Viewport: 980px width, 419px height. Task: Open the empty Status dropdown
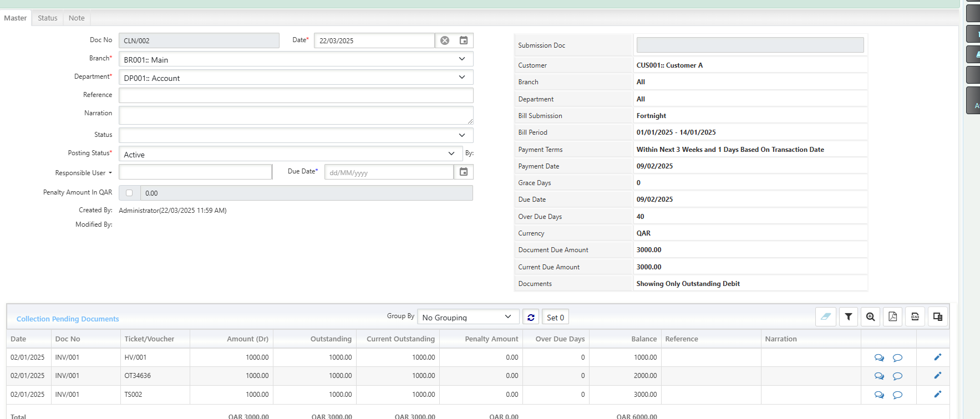296,135
